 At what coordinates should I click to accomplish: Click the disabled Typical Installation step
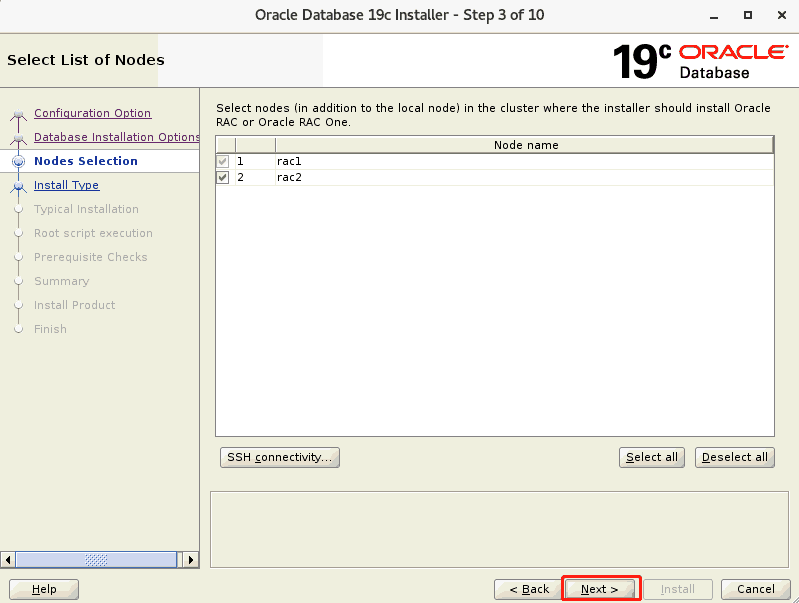click(x=86, y=209)
